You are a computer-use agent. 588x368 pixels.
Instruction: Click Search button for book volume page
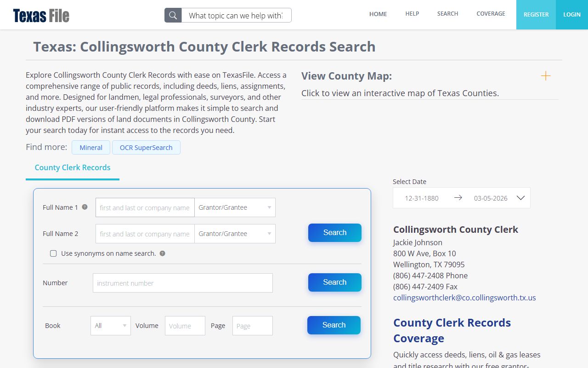tap(334, 325)
